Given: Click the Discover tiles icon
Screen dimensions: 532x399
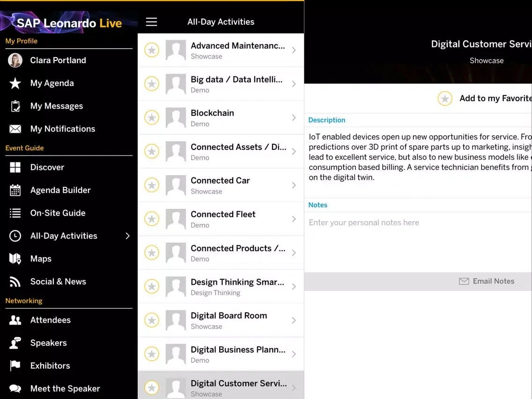Looking at the screenshot, I should [15, 167].
